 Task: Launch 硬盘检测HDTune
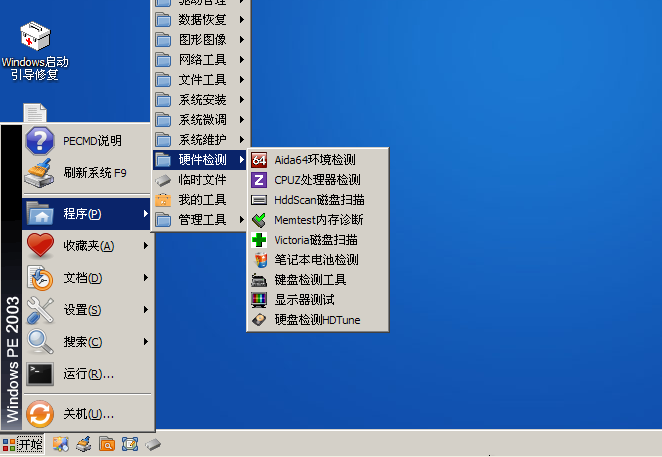(317, 320)
